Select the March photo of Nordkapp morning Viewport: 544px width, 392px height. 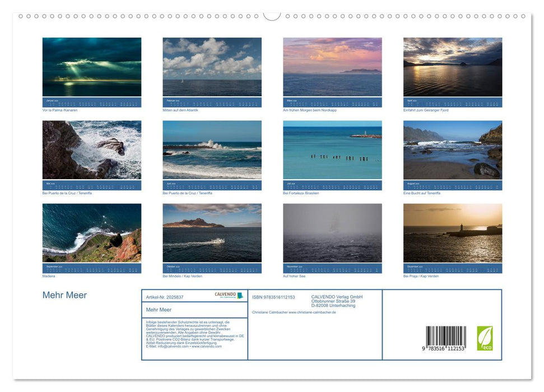(332, 67)
